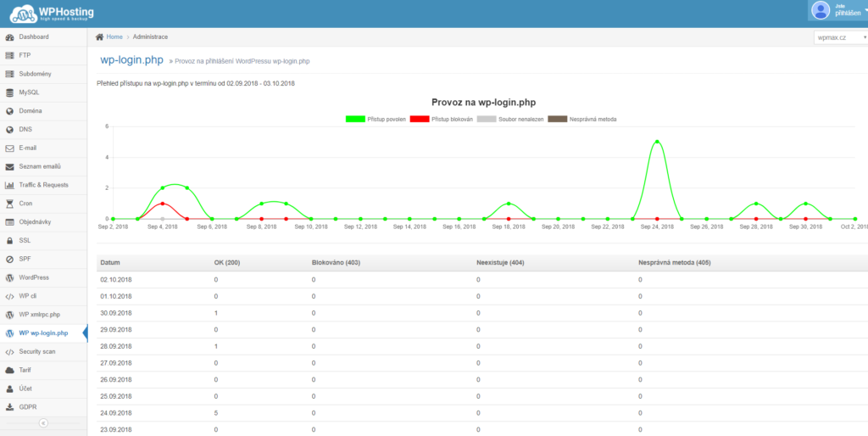868x436 pixels.
Task: Click the chart title Provoz na wp-login.php
Action: 483,103
